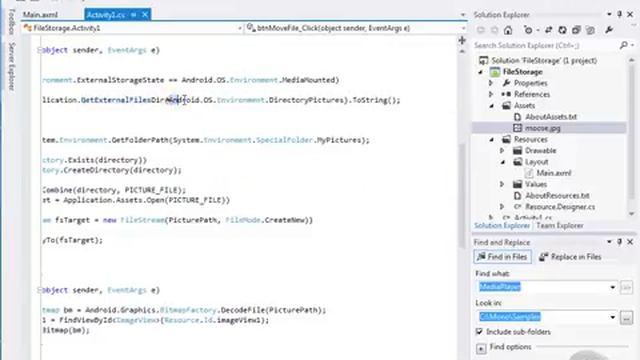This screenshot has width=640, height=360.
Task: Open the Server Explorer side tab
Action: click(x=11, y=66)
